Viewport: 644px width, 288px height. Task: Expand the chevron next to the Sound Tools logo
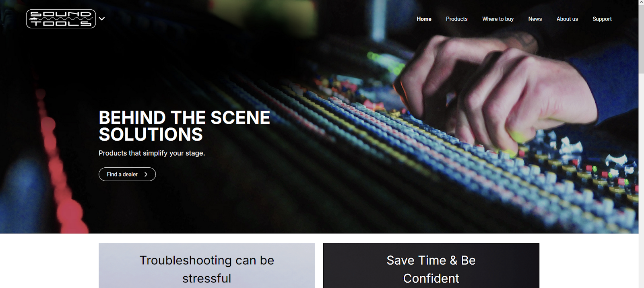102,19
